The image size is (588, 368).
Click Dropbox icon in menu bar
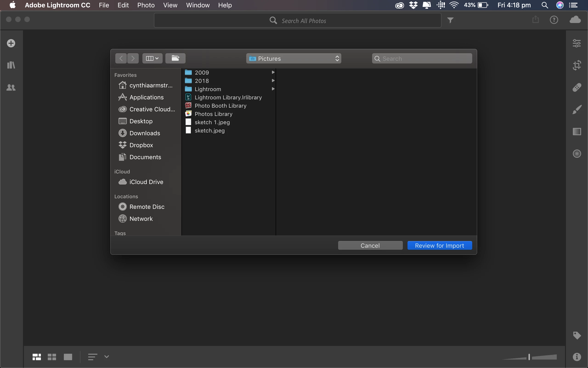tap(413, 5)
